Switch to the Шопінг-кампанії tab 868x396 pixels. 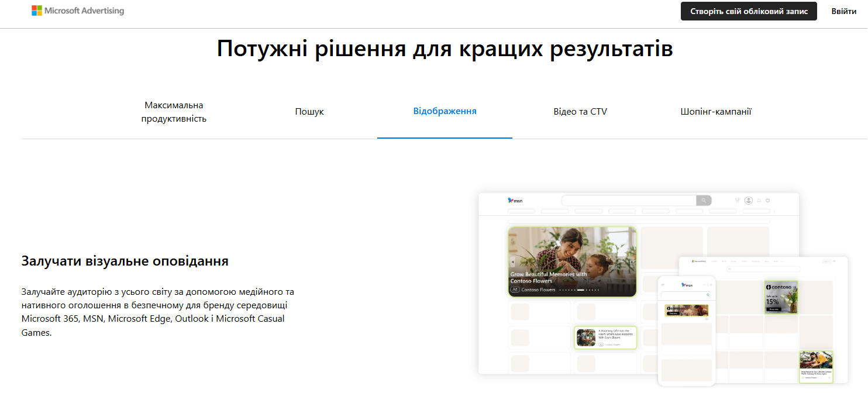(716, 112)
